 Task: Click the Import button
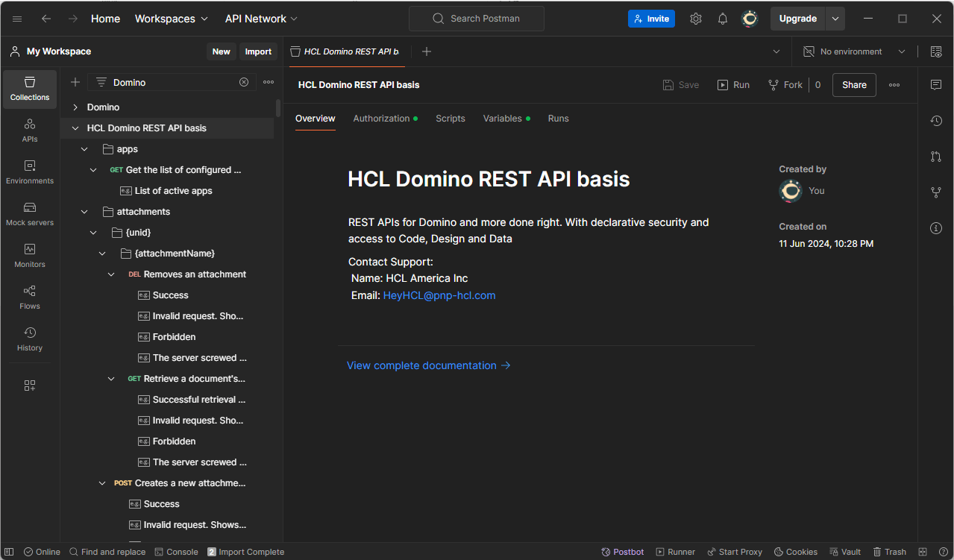point(258,51)
